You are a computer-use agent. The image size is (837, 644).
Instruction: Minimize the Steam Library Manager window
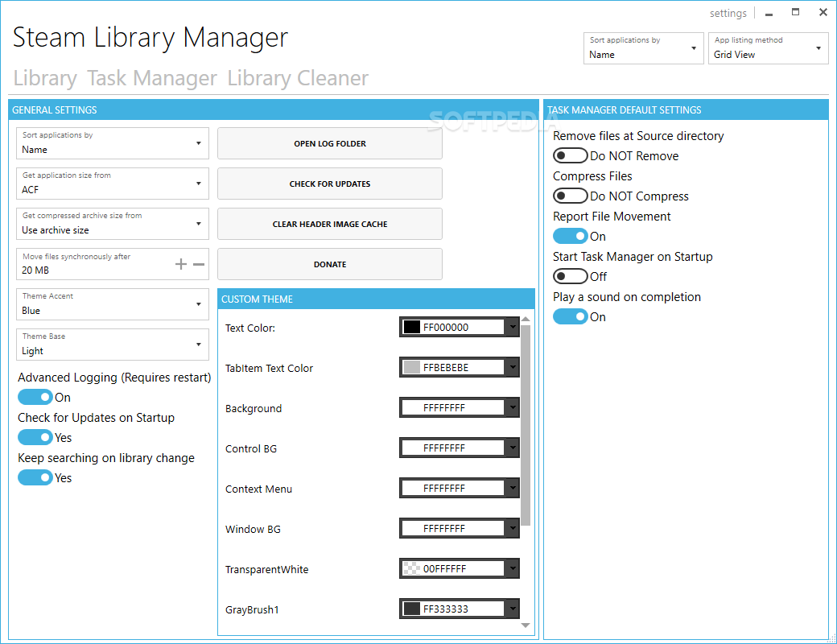(769, 14)
